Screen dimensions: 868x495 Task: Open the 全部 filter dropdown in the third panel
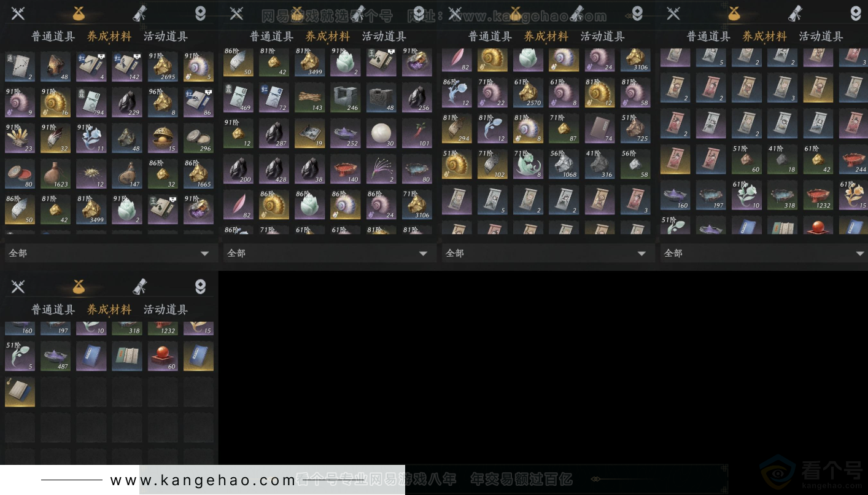pyautogui.click(x=548, y=252)
